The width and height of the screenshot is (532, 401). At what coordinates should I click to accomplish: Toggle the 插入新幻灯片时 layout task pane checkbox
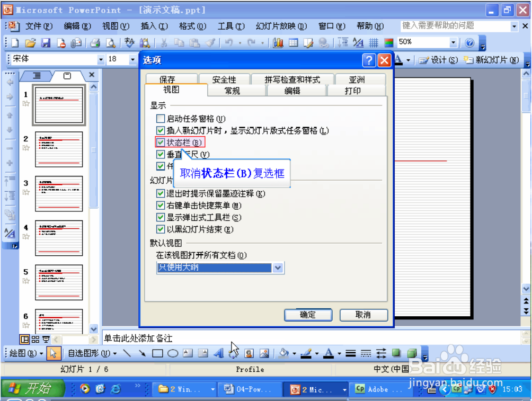coord(160,131)
